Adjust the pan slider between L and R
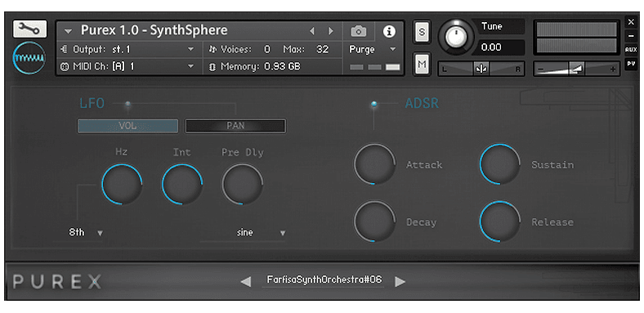Viewport: 644px width, 313px height. coord(481,69)
